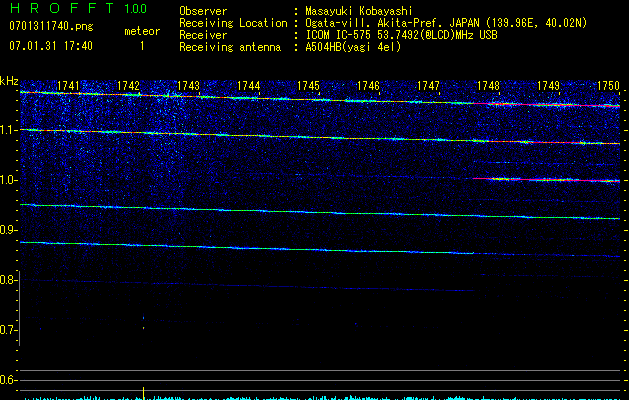This screenshot has width=629, height=400.
Task: Click the 1746 time marker
Action: [368, 86]
